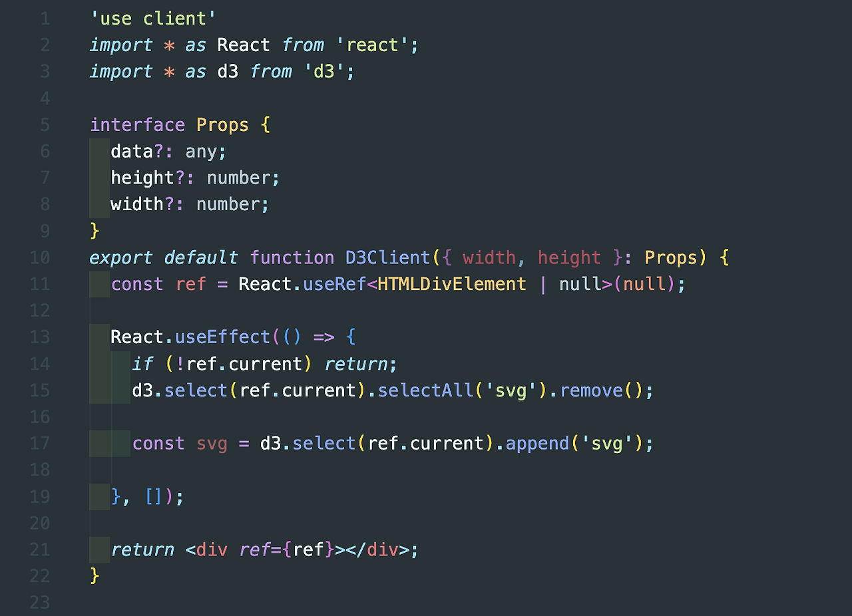Click the data property on line 6
The width and height of the screenshot is (852, 616).
pyautogui.click(x=132, y=152)
